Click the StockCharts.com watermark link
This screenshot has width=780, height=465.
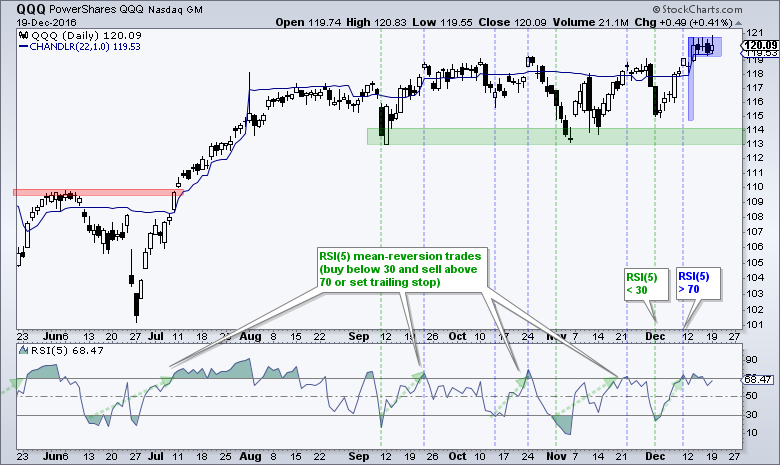pyautogui.click(x=697, y=9)
